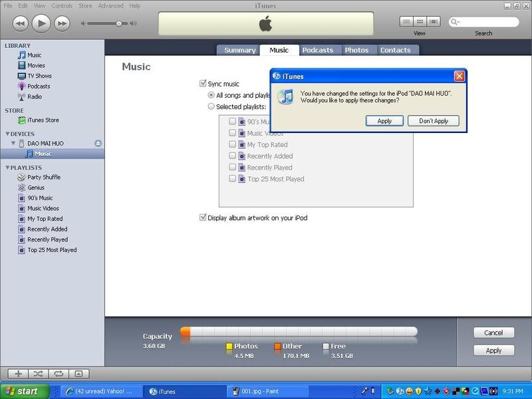This screenshot has width=532, height=399.
Task: Select Music under DAO MAI HUO device
Action: tap(53, 154)
